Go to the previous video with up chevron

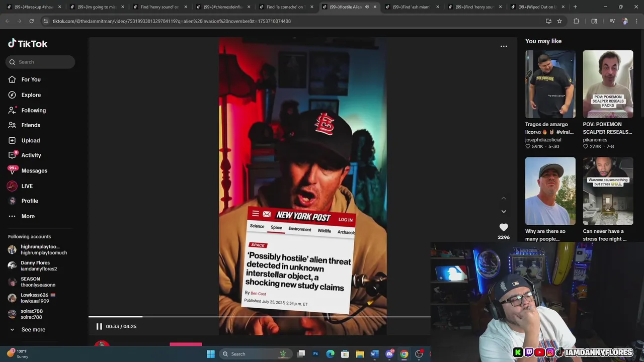tap(504, 198)
